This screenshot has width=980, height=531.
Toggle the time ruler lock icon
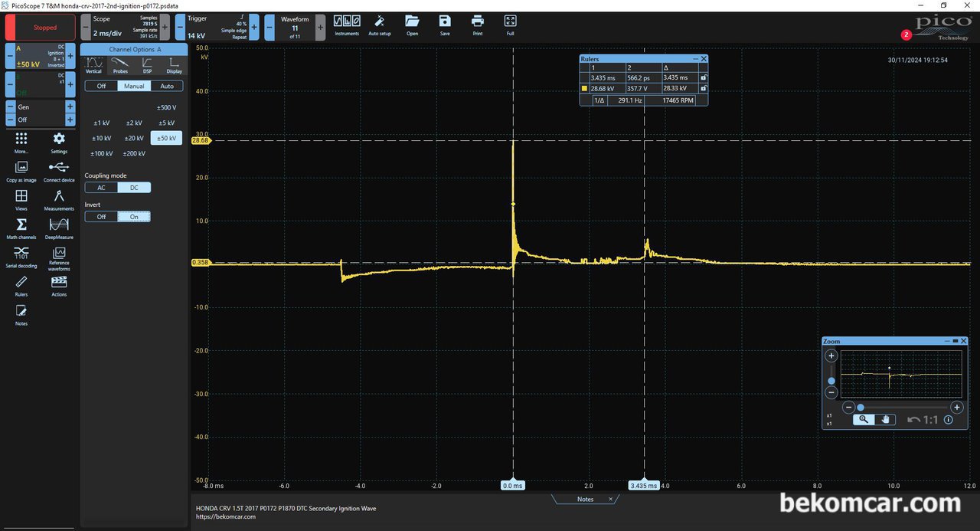tap(704, 77)
